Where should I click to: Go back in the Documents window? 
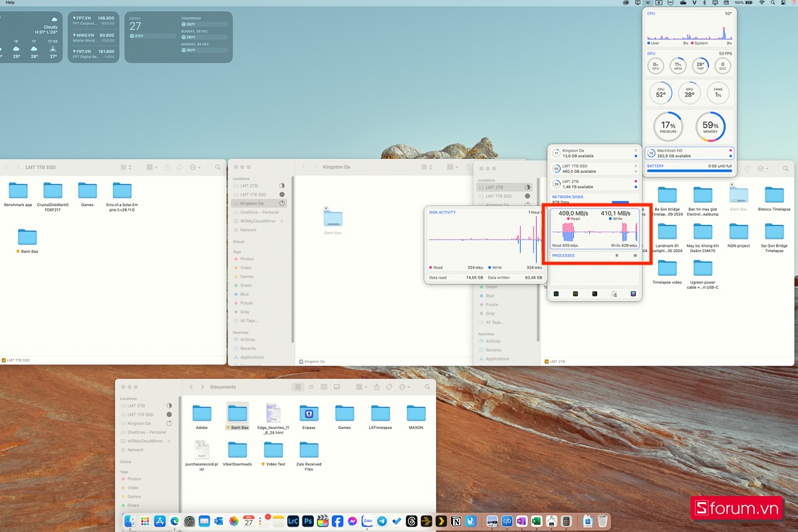[x=192, y=386]
